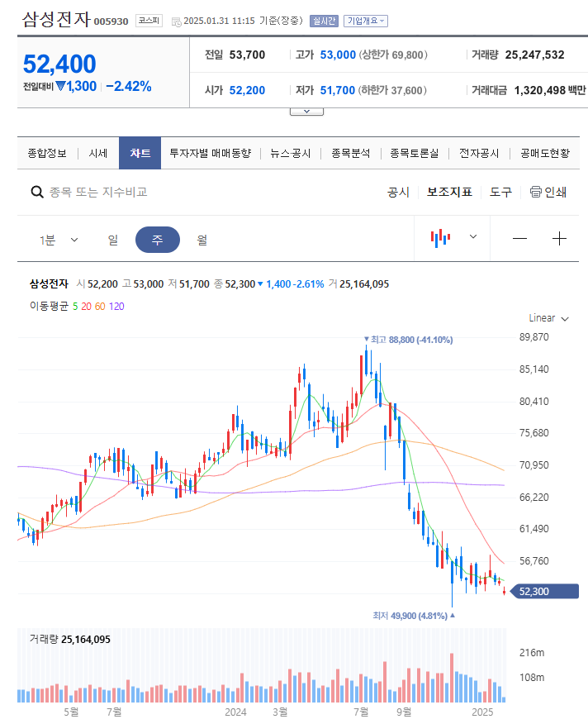The width and height of the screenshot is (588, 724).
Task: Open the 종합정보 tab
Action: pos(47,153)
